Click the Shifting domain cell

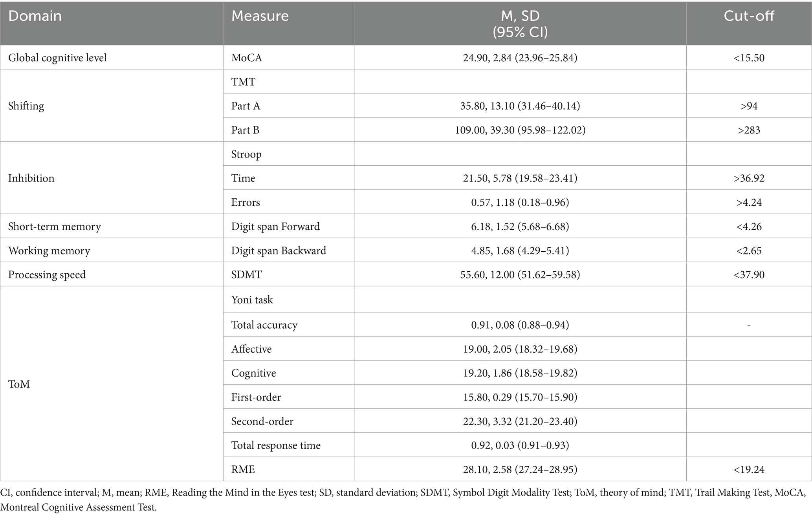tap(26, 106)
